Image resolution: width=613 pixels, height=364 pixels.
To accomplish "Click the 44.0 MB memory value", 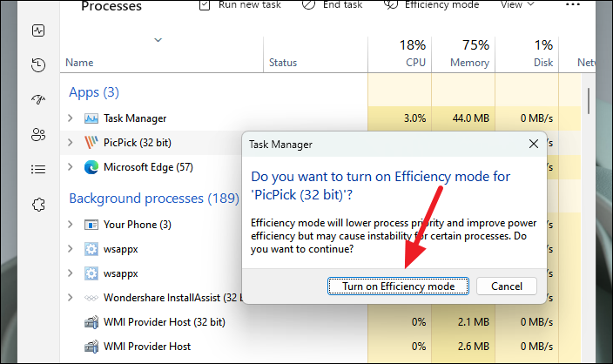I will pos(471,118).
